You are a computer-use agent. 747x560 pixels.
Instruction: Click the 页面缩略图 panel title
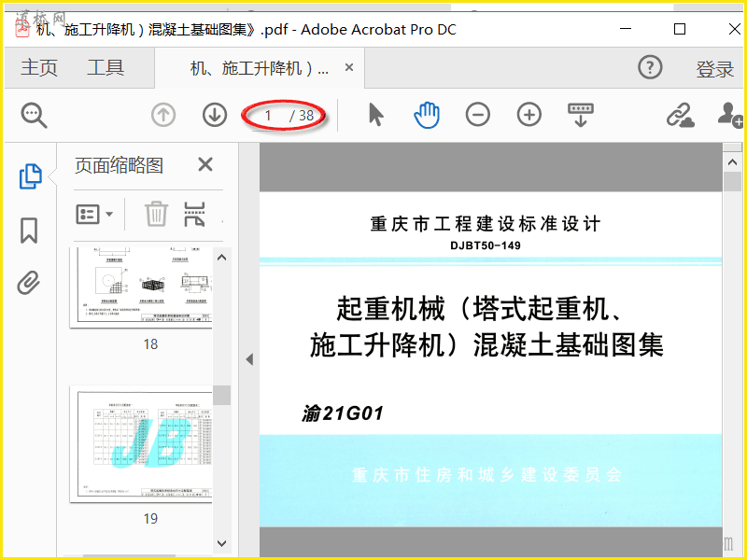[120, 165]
